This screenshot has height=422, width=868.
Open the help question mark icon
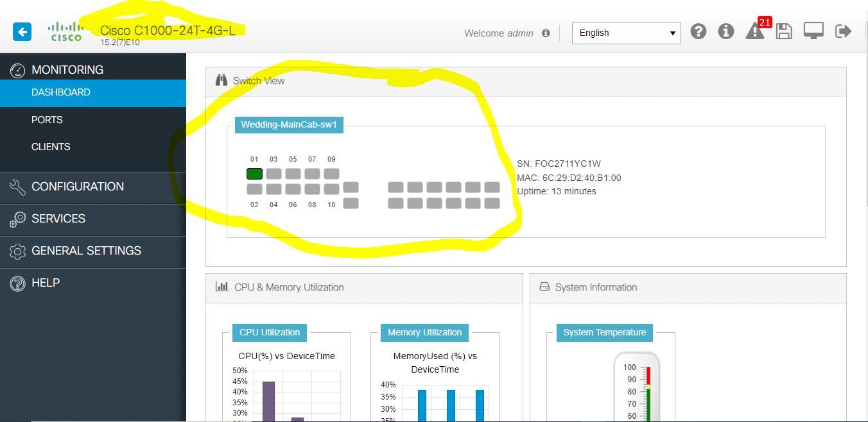699,31
